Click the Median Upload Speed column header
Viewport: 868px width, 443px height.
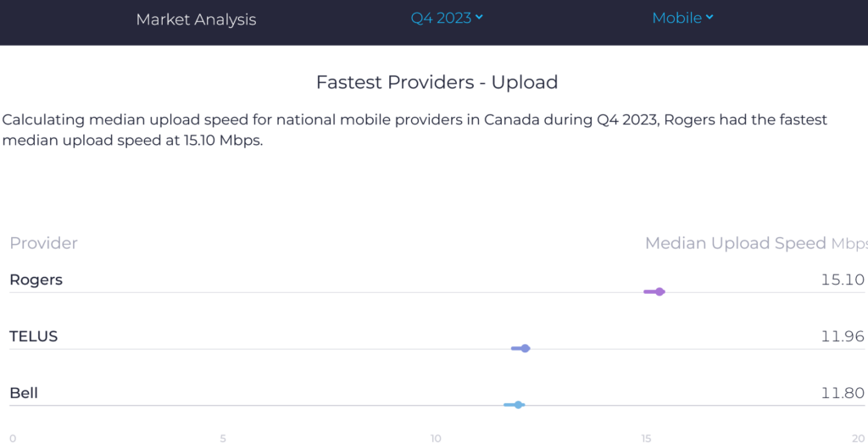click(735, 243)
